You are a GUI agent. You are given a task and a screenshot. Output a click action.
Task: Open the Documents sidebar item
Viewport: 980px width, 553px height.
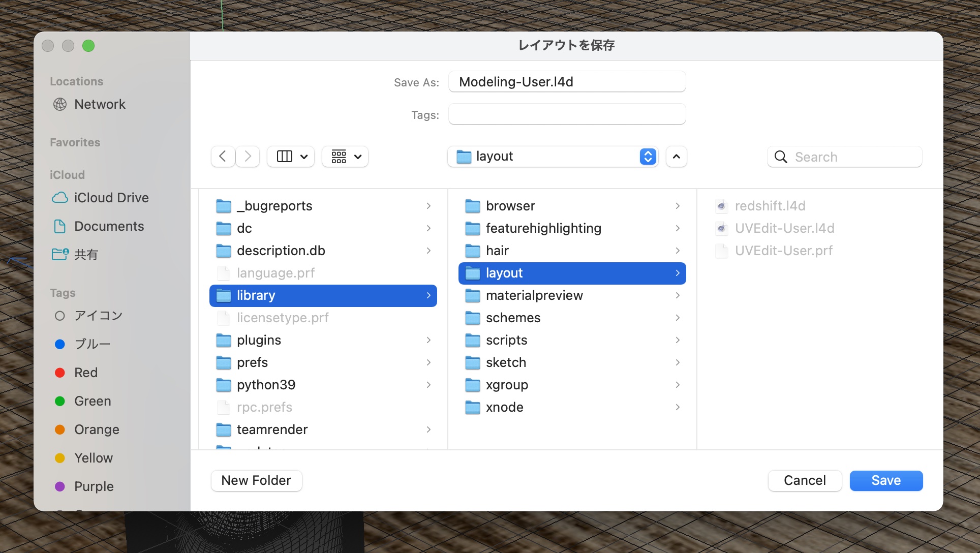(109, 226)
